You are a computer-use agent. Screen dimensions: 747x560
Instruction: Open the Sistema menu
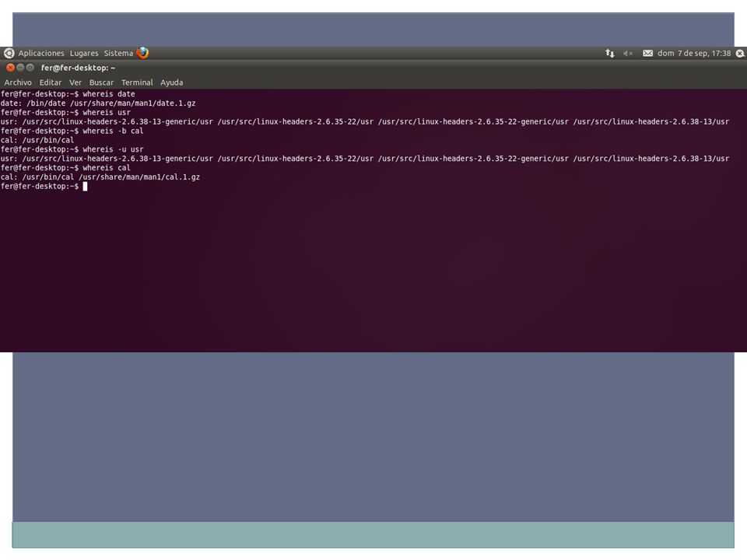[118, 54]
